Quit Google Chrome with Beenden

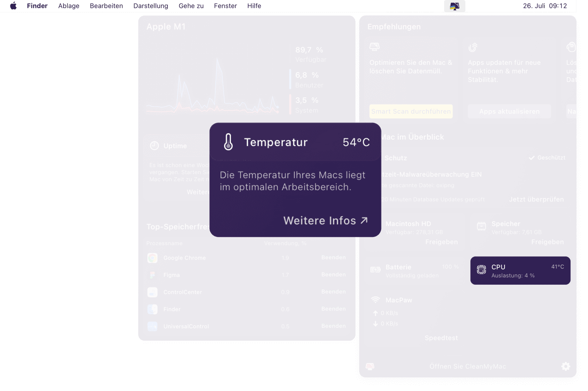pos(334,257)
